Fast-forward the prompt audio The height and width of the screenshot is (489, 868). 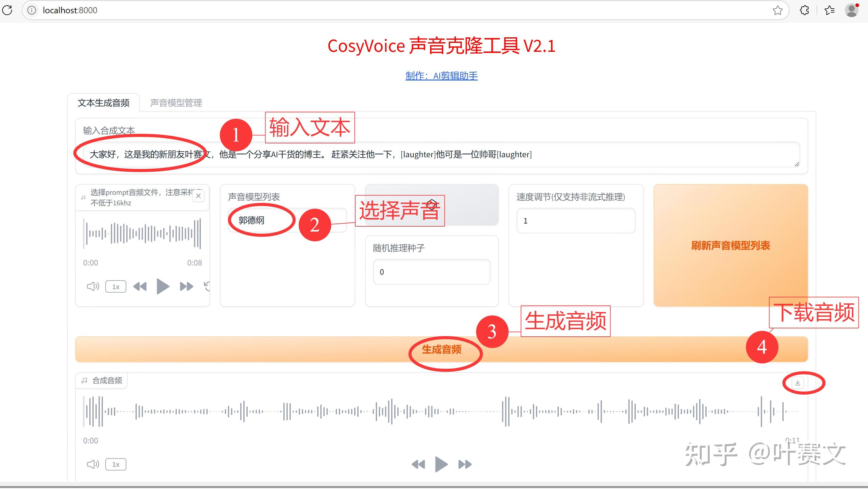(186, 286)
